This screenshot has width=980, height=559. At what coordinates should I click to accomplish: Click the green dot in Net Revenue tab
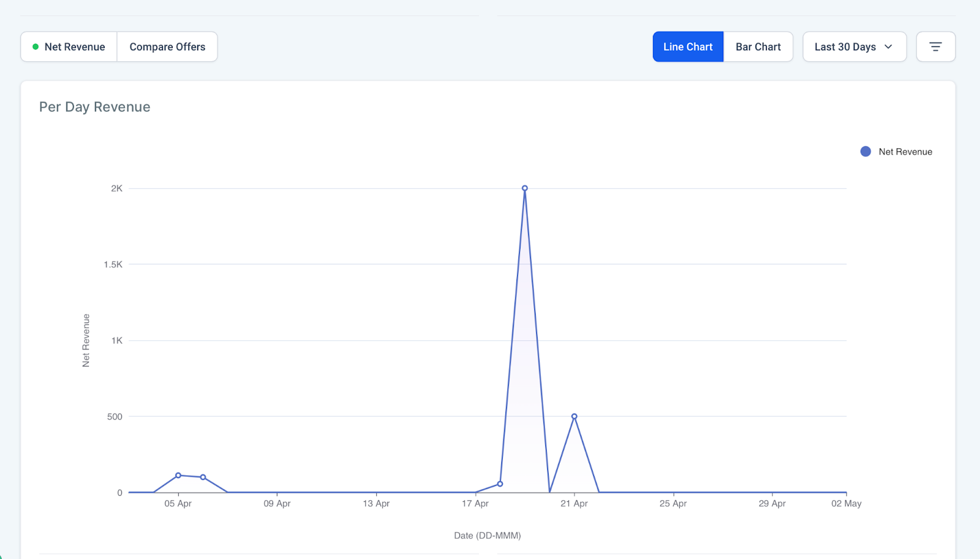click(x=36, y=47)
